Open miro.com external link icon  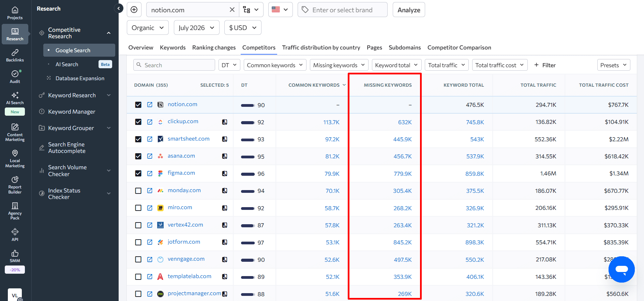coord(150,207)
